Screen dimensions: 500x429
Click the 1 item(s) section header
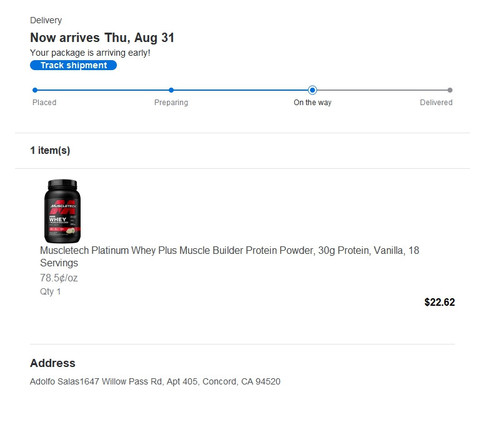(x=50, y=150)
